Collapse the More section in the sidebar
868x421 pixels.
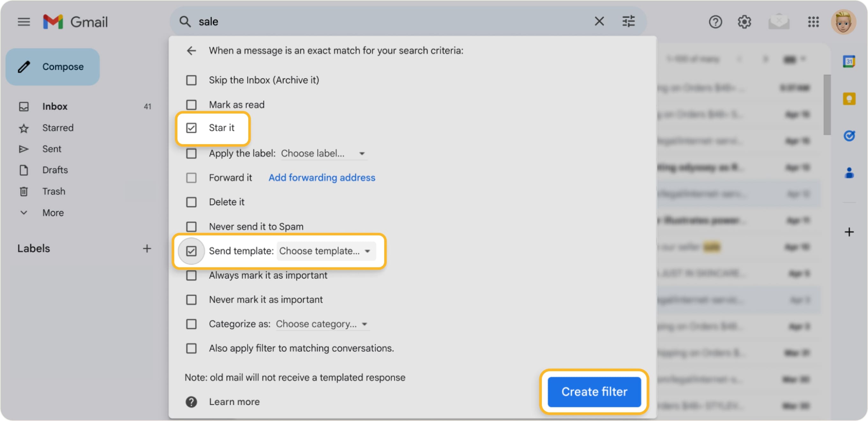(24, 212)
